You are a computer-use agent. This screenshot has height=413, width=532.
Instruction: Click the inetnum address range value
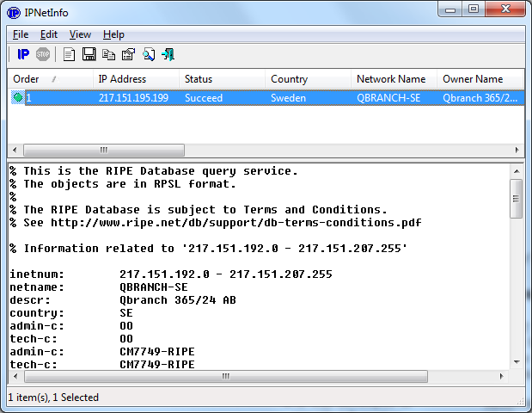point(226,274)
